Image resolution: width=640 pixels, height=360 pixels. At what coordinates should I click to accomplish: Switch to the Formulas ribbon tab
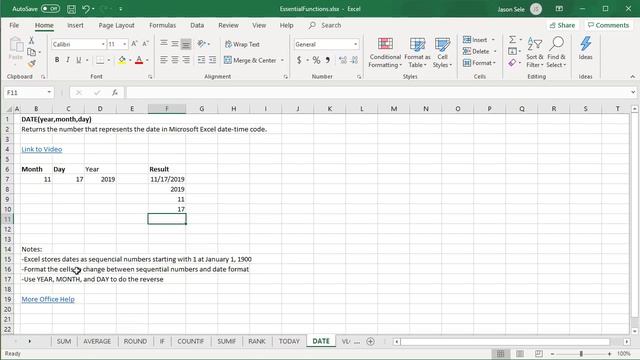(x=162, y=25)
